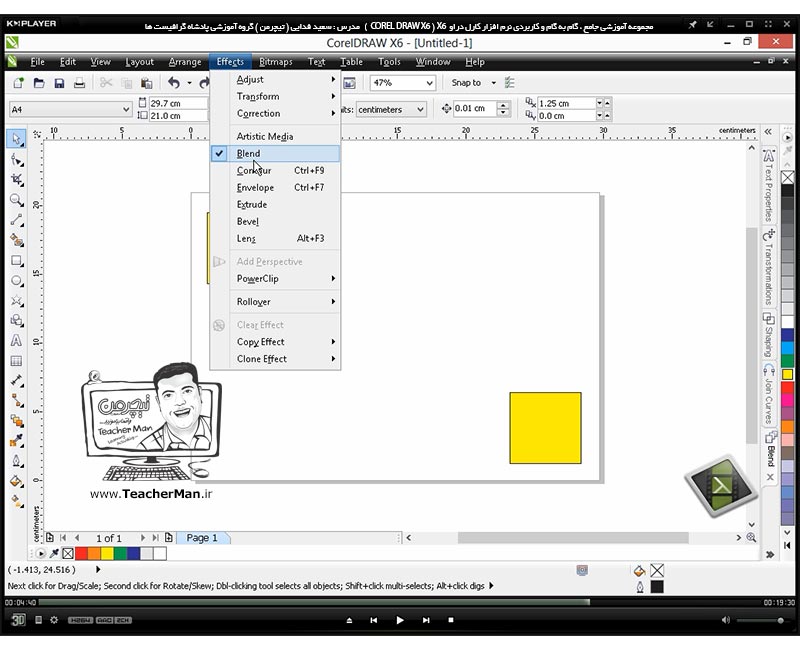This screenshot has width=800, height=650.
Task: Pick the green swatch in document palette
Action: click(x=120, y=553)
